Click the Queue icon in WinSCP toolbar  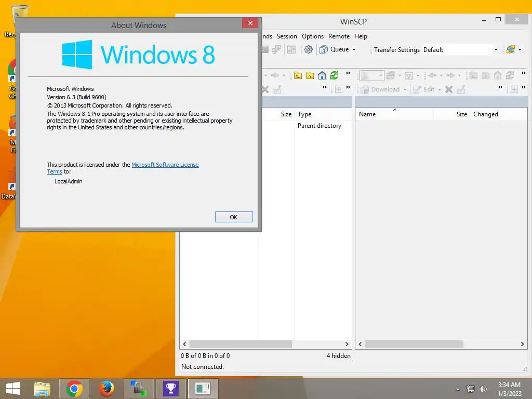tap(324, 49)
